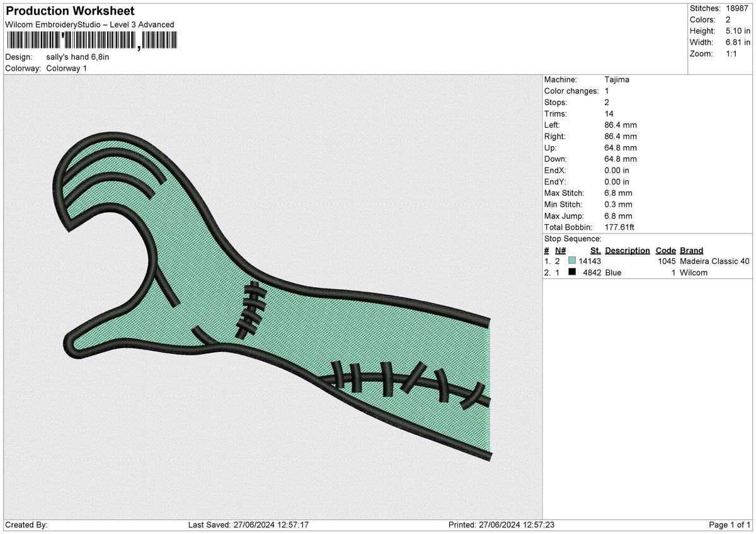Select the 'Wilcom EmbroideryStudio – Level 3 Advanced' text
The width and height of the screenshot is (756, 534).
click(x=89, y=25)
